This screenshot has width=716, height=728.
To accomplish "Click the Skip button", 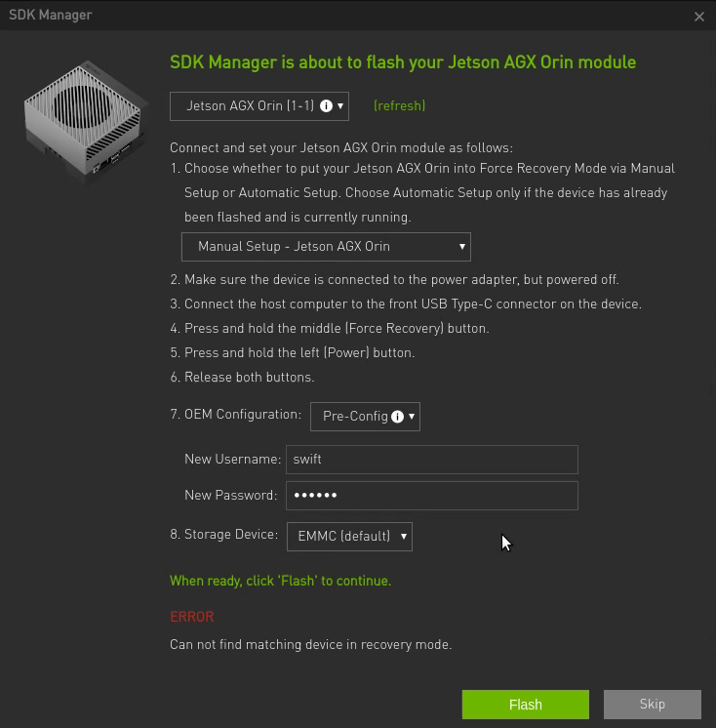I will point(652,705).
